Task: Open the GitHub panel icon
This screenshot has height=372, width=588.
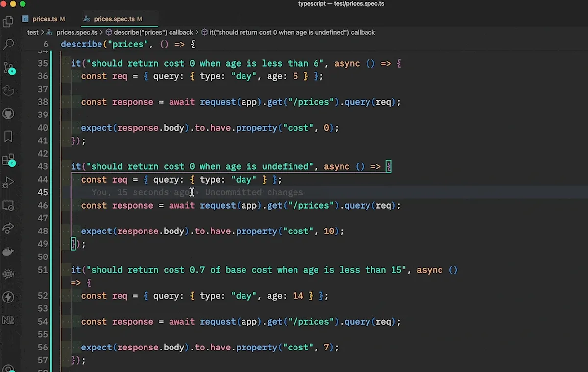Action: pos(8,114)
